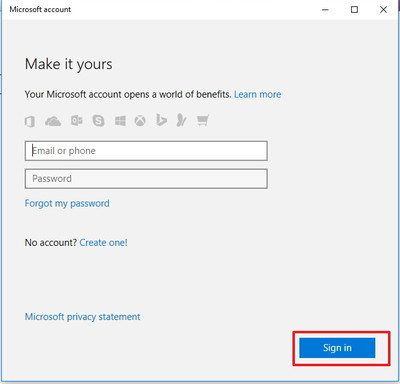The width and height of the screenshot is (400, 384).
Task: Click the Skype icon
Action: tap(98, 121)
